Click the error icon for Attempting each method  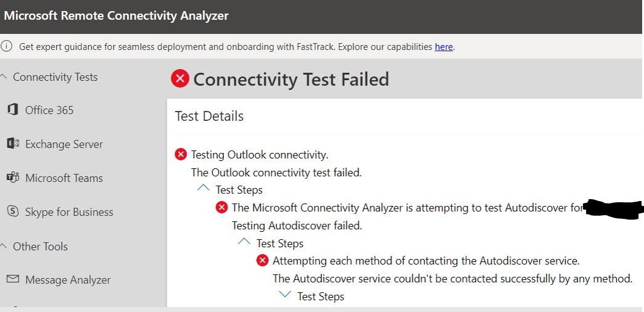(x=262, y=260)
